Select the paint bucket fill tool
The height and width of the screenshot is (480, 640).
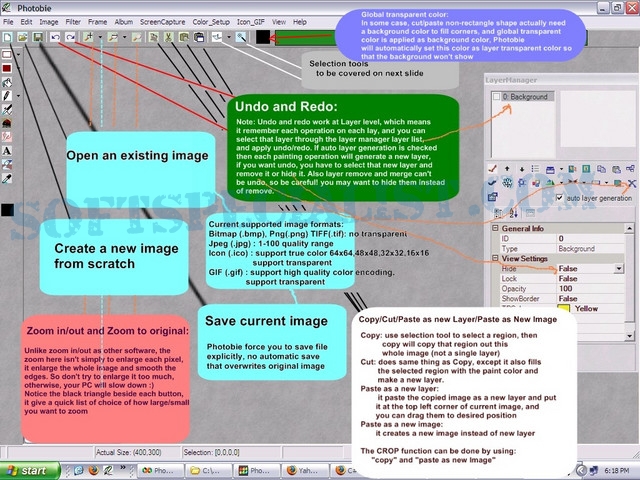pyautogui.click(x=7, y=82)
